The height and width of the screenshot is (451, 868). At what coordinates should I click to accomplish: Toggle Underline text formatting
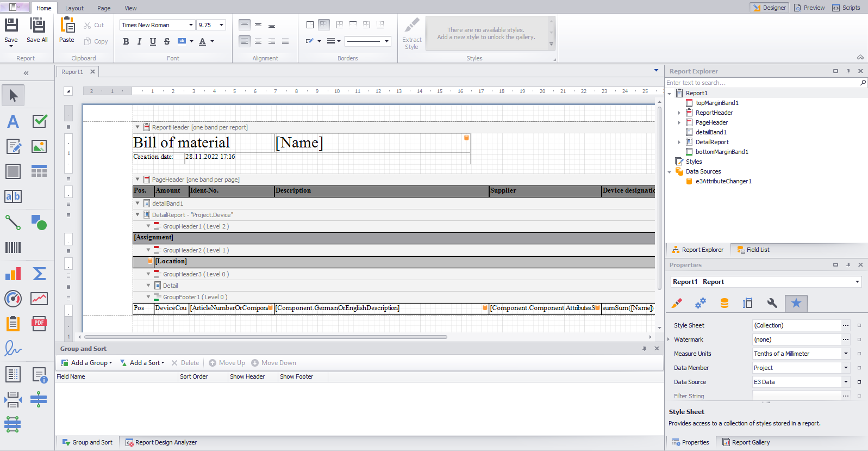(153, 41)
